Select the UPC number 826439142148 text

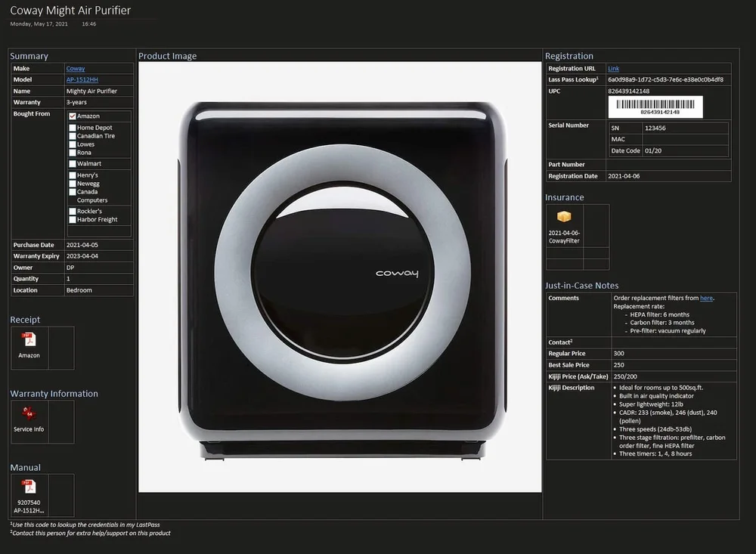629,91
